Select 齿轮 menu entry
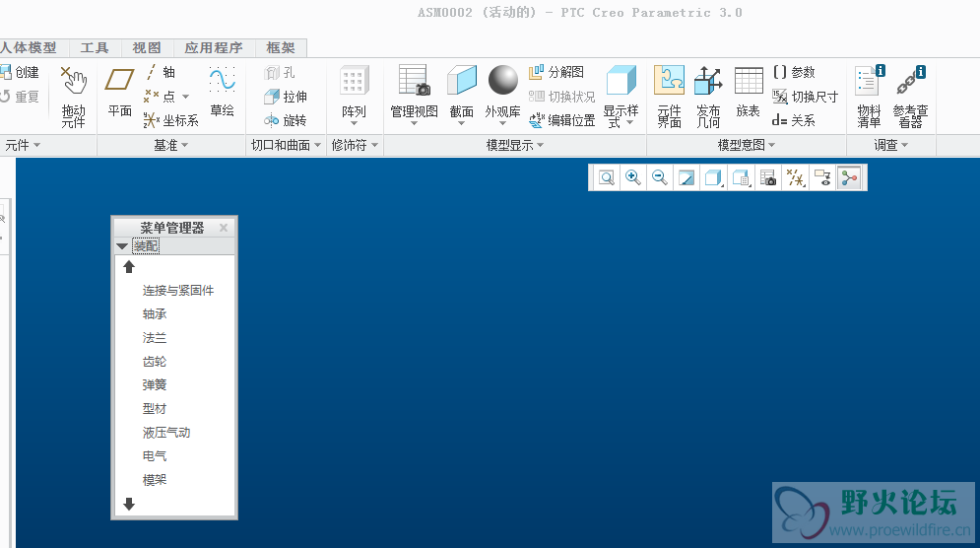Screen dimensions: 980x548 click(155, 362)
